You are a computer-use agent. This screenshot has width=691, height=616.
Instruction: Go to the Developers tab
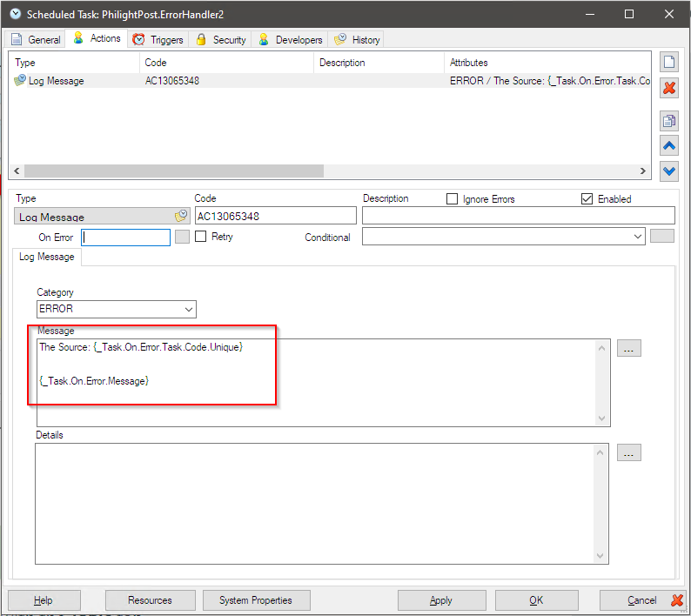pyautogui.click(x=290, y=40)
